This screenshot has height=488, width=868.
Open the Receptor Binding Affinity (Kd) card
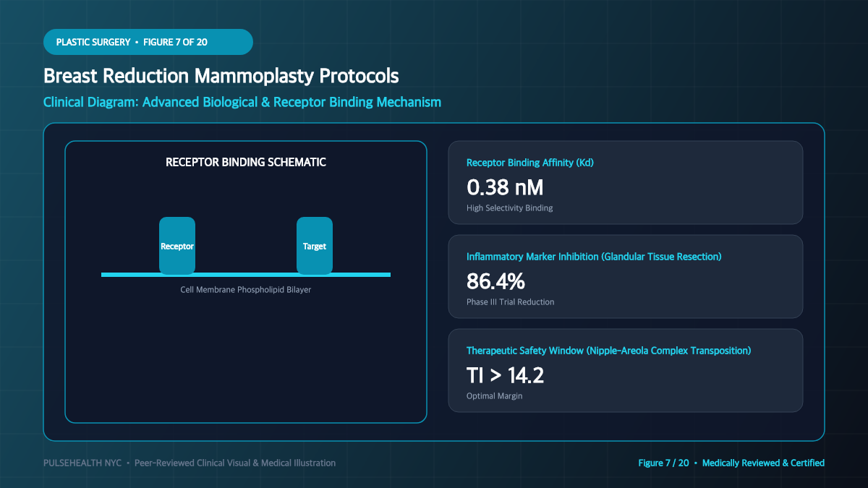pos(626,182)
